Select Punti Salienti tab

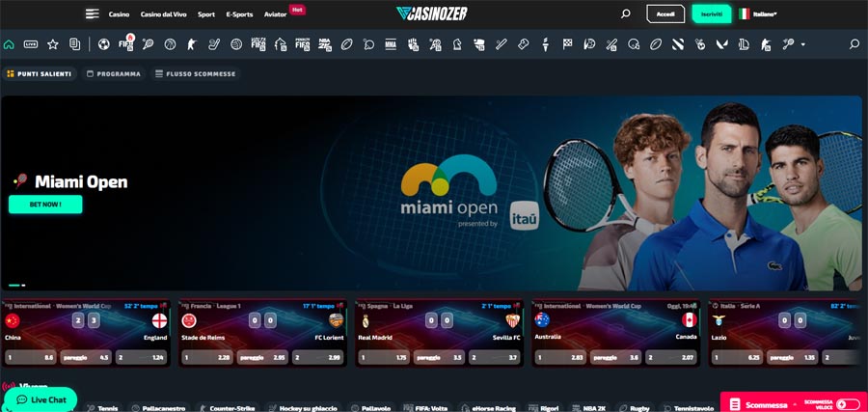tap(39, 73)
